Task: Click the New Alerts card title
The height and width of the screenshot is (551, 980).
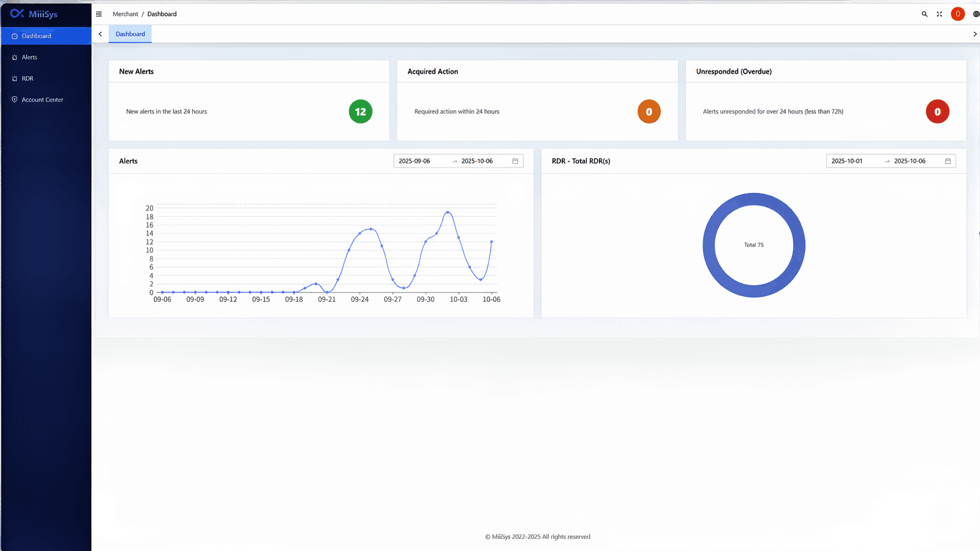Action: [137, 72]
